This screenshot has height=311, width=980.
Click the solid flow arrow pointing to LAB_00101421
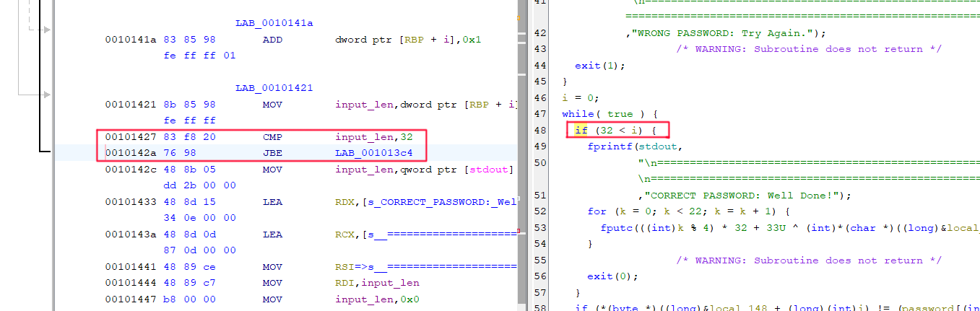tap(47, 94)
